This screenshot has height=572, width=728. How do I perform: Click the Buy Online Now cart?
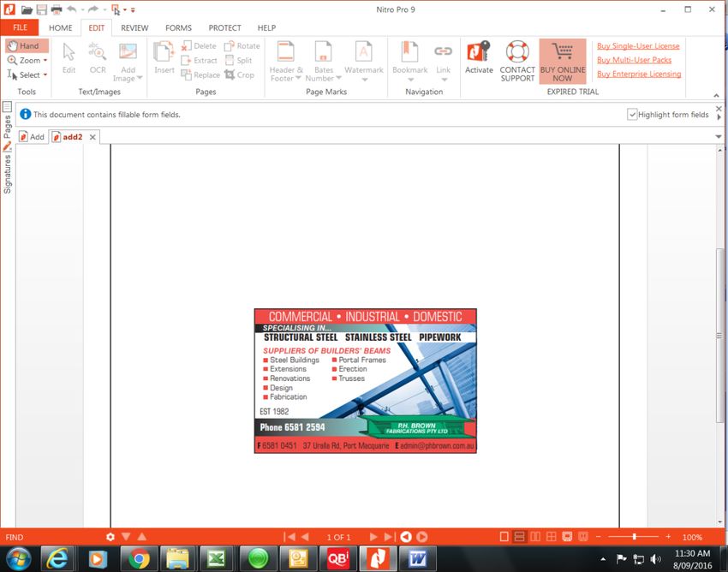click(562, 62)
